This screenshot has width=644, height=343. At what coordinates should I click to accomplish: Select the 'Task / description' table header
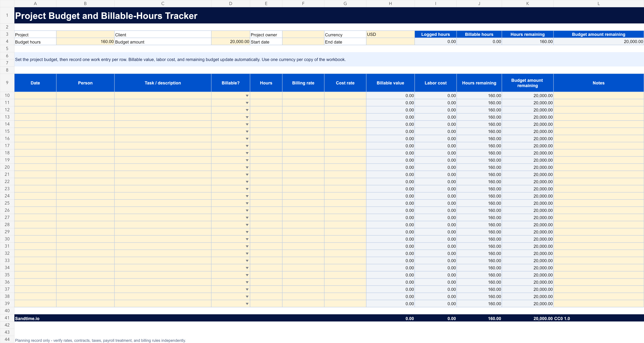pyautogui.click(x=163, y=83)
